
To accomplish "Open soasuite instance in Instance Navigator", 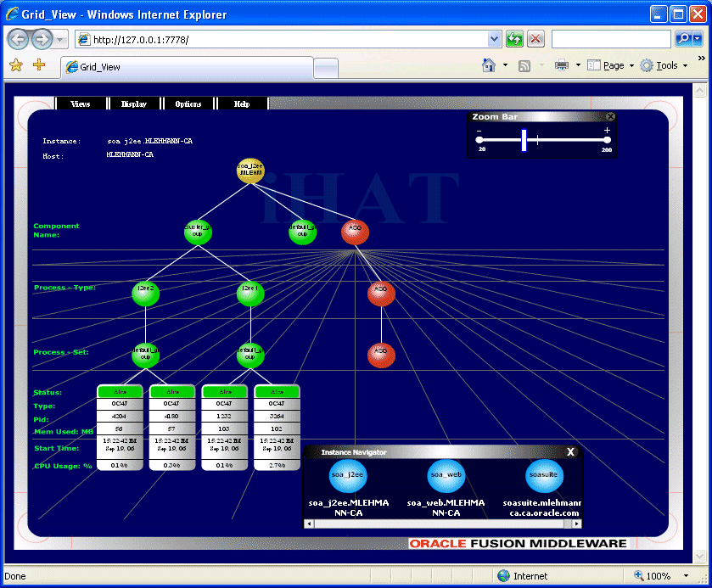I will pos(543,476).
